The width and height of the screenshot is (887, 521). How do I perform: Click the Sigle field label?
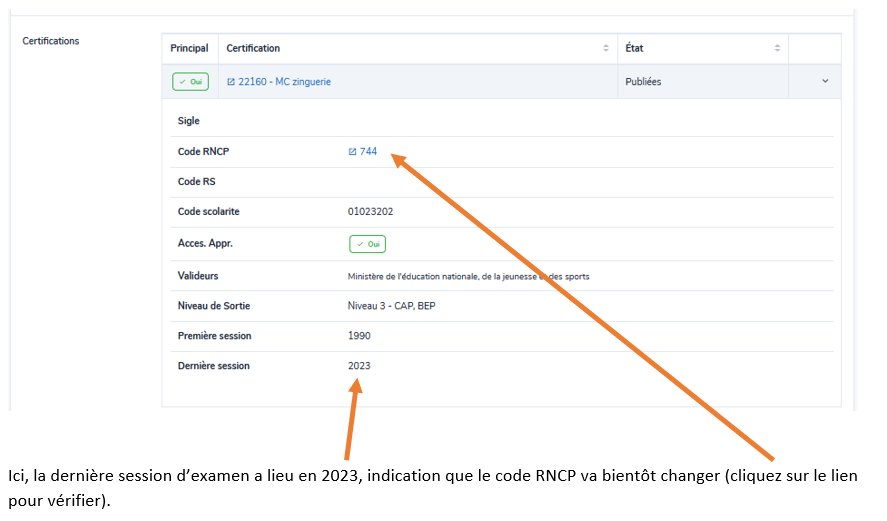click(x=189, y=121)
